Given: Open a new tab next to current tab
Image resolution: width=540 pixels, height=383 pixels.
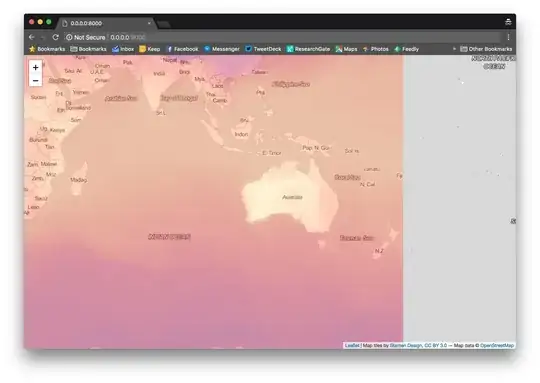Looking at the screenshot, I should tap(164, 24).
